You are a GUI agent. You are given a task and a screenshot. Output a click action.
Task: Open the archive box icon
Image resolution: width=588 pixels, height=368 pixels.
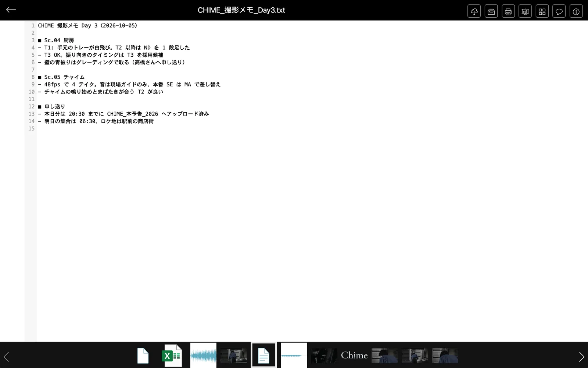491,11
